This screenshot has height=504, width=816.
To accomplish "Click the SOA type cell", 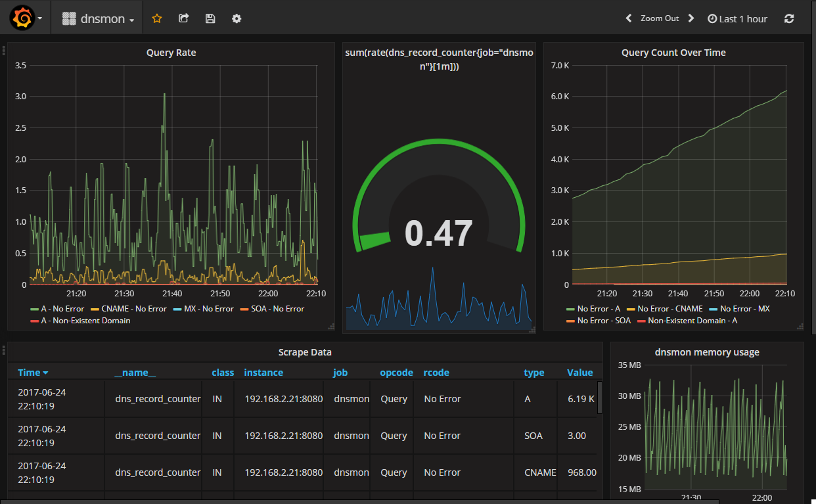I will [533, 436].
